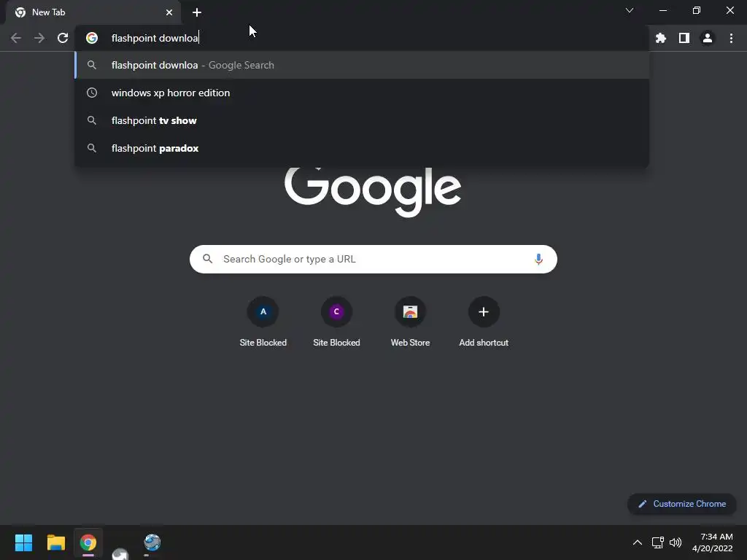Click the 'Search Google or type a URL' box
Screen dimensions: 747x560
point(373,259)
